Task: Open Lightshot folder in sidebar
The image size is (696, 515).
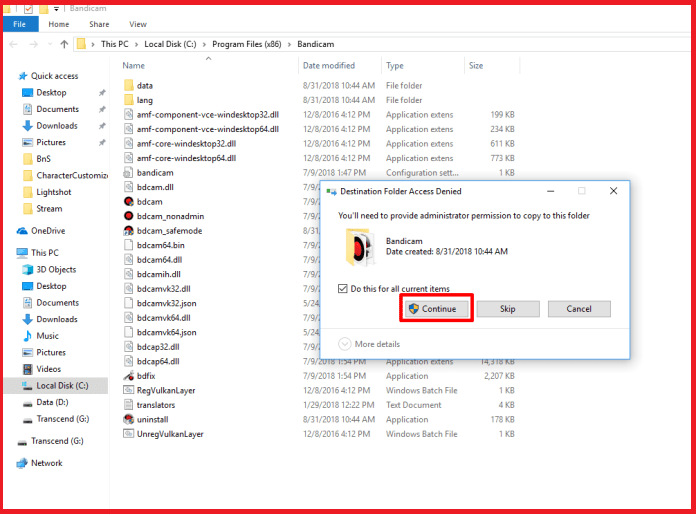Action: [x=54, y=192]
